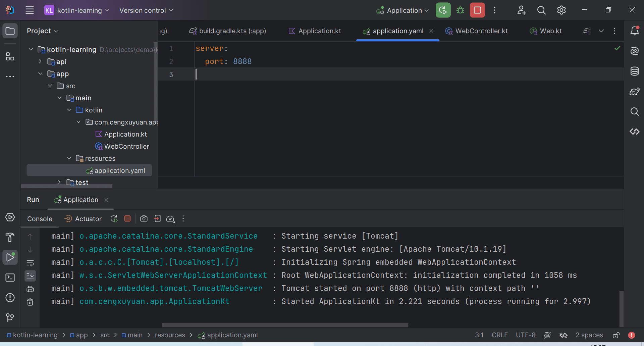Click CRLF line separator in status bar
This screenshot has width=644, height=346.
pyautogui.click(x=499, y=335)
